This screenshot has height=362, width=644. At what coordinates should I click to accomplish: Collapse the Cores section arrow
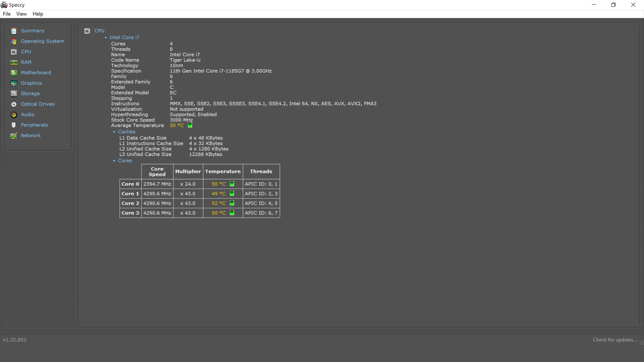(x=114, y=161)
